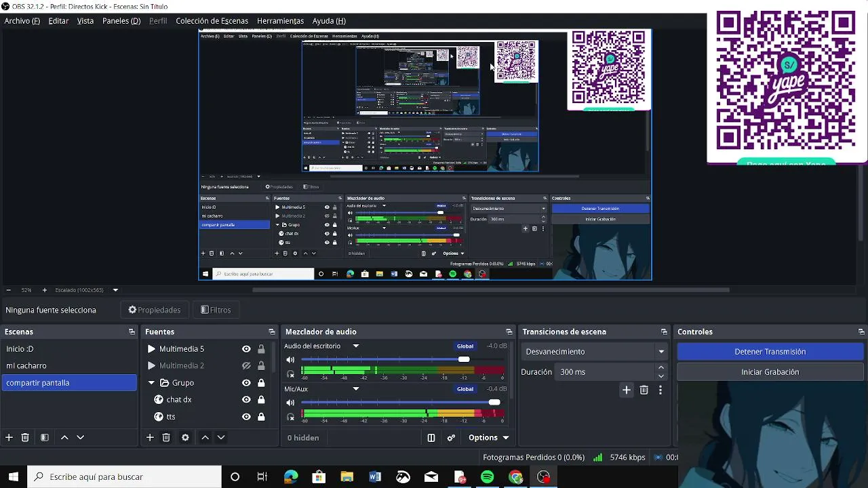This screenshot has height=488, width=868.
Task: Open the Filtros button for sources
Action: (216, 310)
